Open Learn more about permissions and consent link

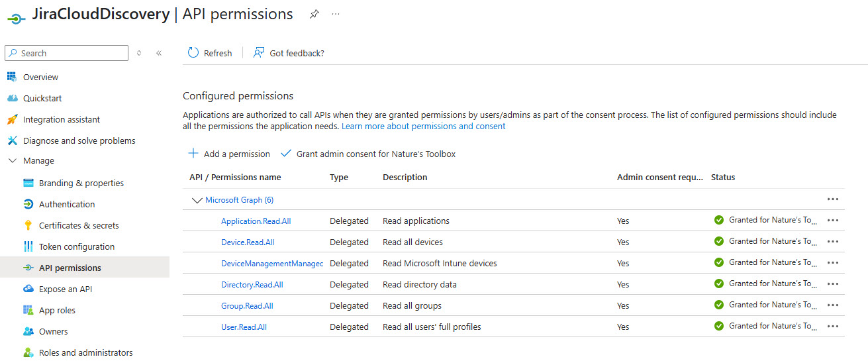(424, 126)
